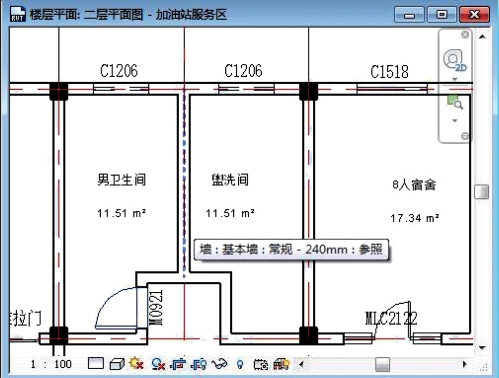Show or hide crop region icon
Image resolution: width=499 pixels, height=378 pixels.
(x=199, y=364)
